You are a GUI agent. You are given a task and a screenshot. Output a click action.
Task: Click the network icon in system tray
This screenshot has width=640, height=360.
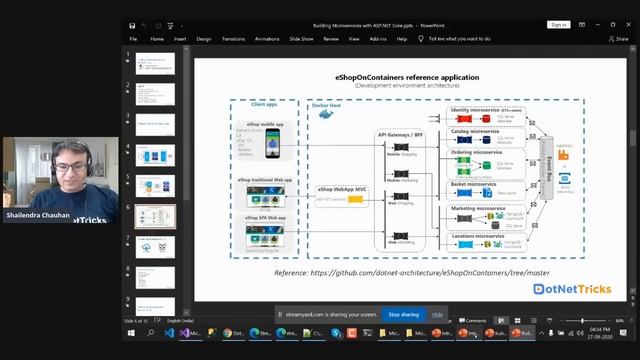[x=571, y=333]
